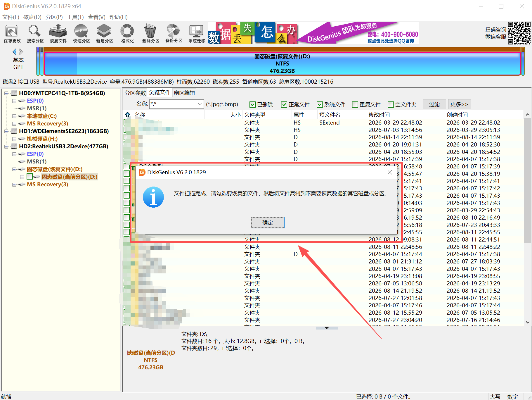The image size is (532, 400).
Task: Collapse the HD2:RealtekUSB3.2Device tree node
Action: (x=6, y=146)
